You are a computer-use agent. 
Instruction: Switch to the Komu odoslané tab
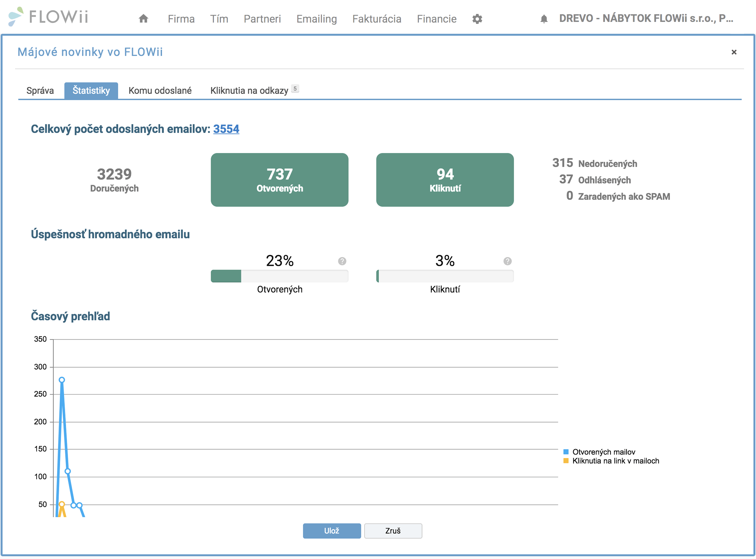click(x=160, y=91)
